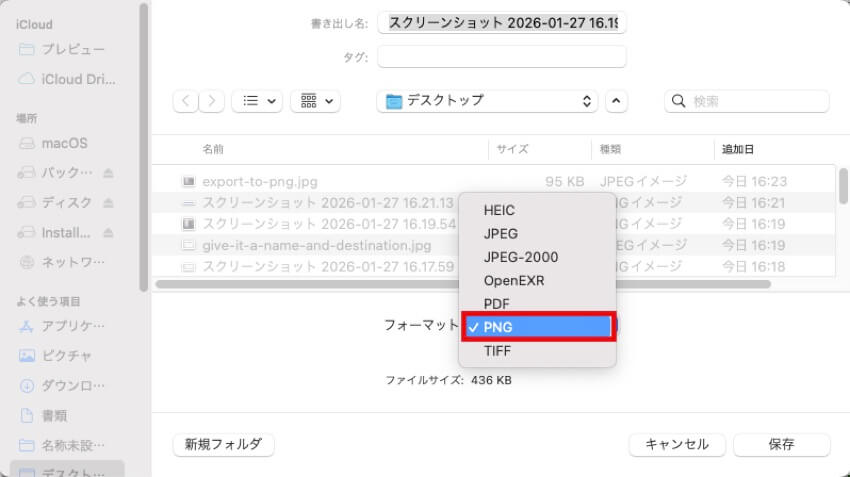
Task: Collapse the dialog with the up-chevron button
Action: click(x=616, y=101)
